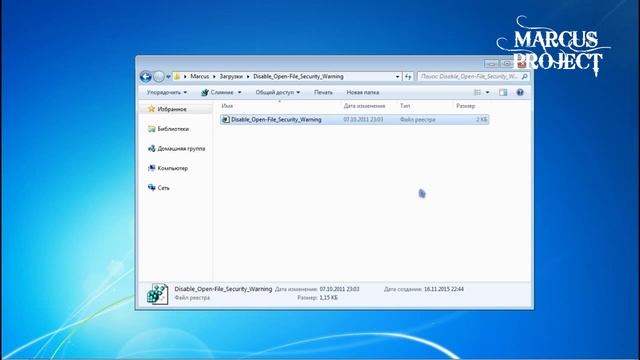This screenshot has width=640, height=360.
Task: Click the Forward navigation arrow
Action: point(159,76)
